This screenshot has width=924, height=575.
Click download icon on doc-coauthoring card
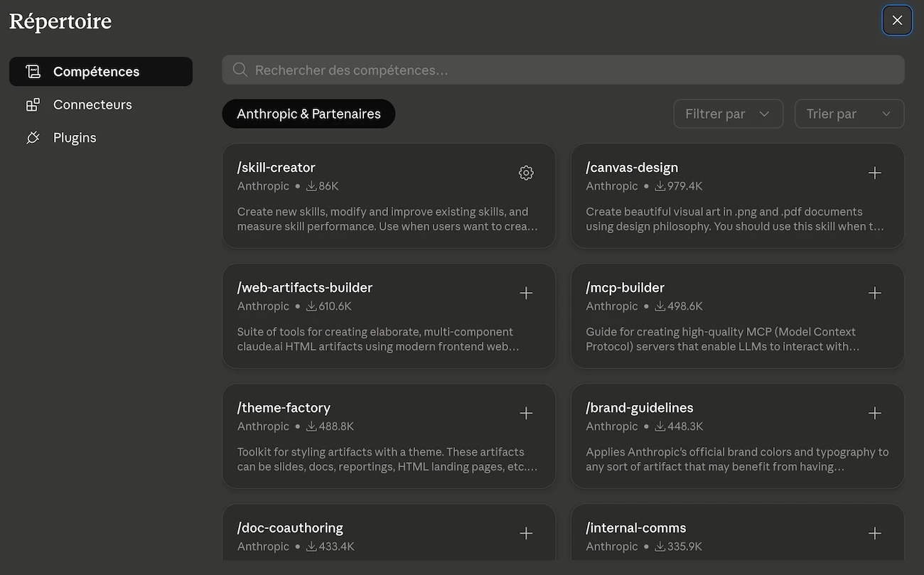311,547
